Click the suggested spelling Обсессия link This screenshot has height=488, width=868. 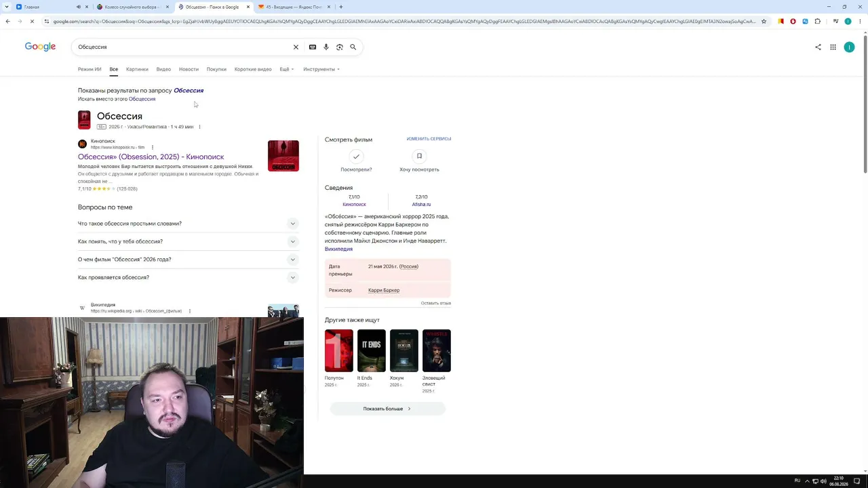point(189,90)
